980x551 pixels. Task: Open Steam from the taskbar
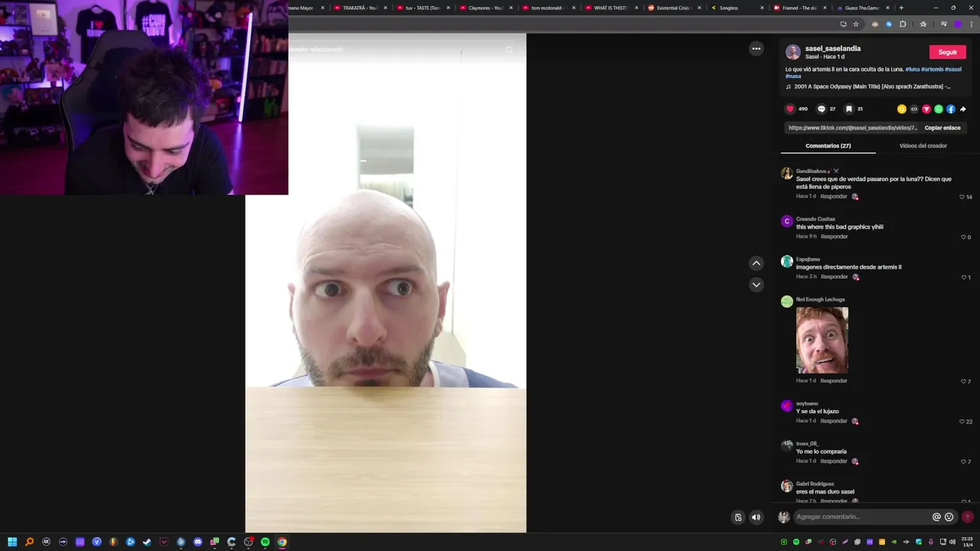pyautogui.click(x=147, y=542)
